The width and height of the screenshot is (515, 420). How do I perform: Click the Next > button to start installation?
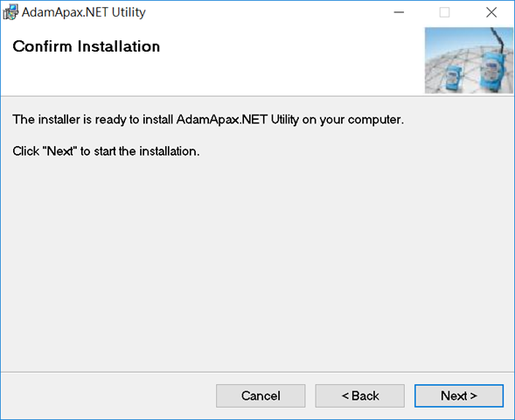point(459,395)
